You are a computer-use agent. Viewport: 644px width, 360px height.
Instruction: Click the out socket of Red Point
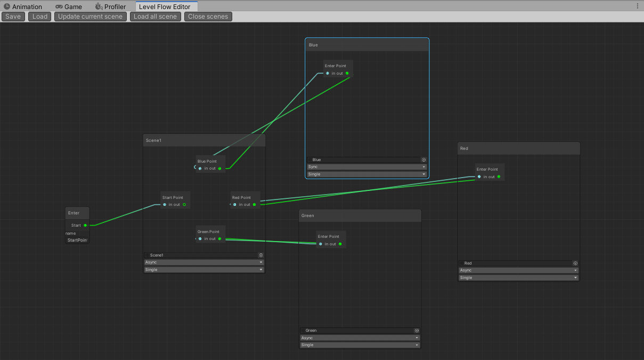(254, 204)
